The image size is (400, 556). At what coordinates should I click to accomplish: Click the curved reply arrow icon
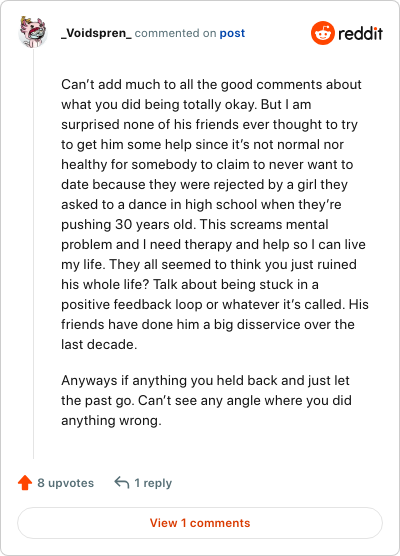point(122,483)
